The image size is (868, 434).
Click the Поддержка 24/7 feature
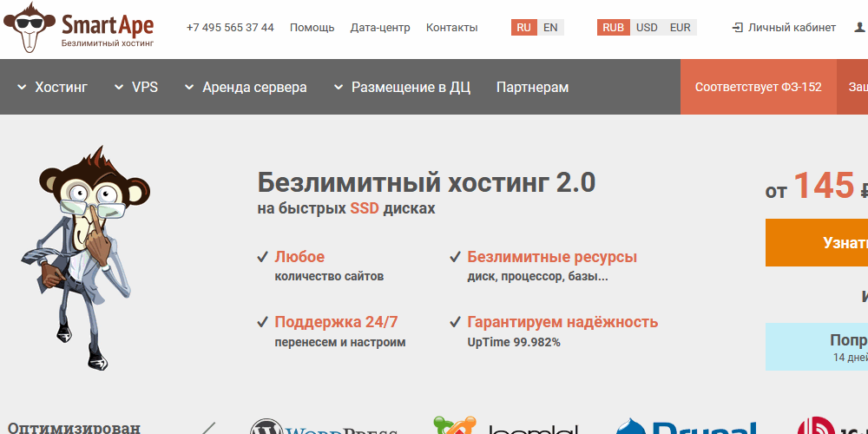click(x=331, y=331)
